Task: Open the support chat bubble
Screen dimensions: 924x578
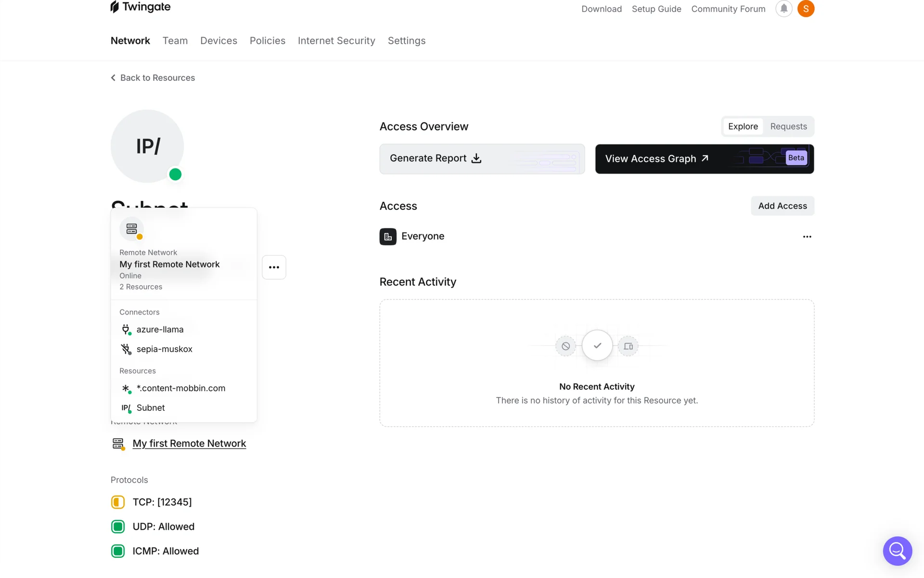Action: pyautogui.click(x=897, y=551)
